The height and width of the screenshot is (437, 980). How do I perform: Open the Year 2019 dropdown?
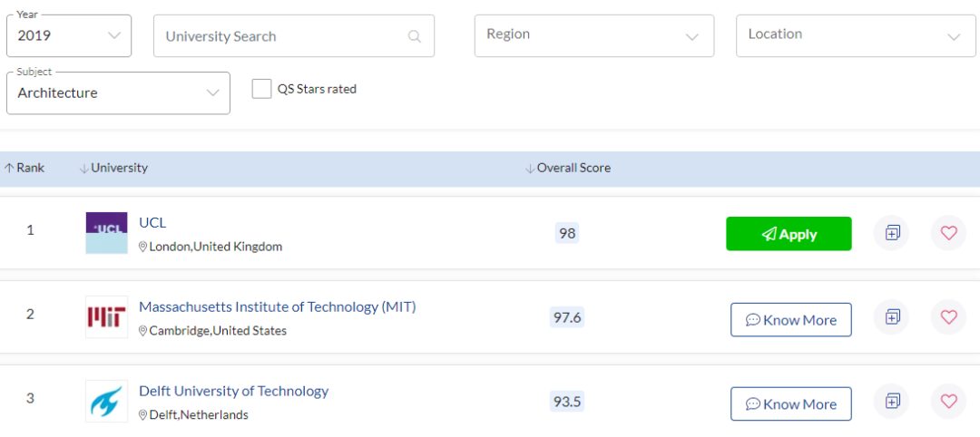click(x=69, y=35)
